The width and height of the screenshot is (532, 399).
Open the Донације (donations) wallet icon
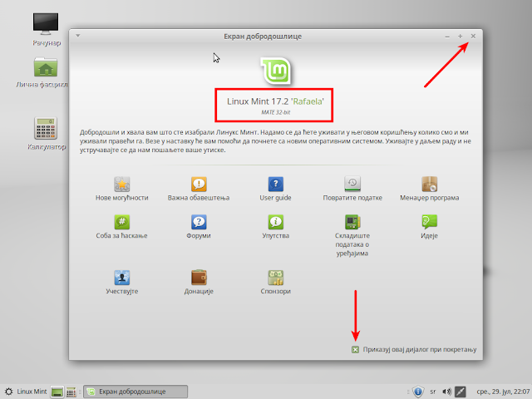pos(199,278)
